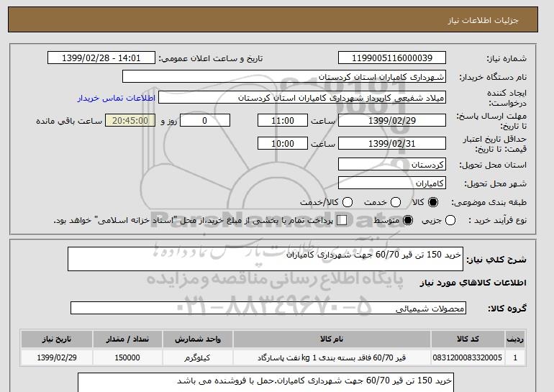Screen dimensions: 554x392
Task: Select the متوسط purchase type radio
Action: click(x=408, y=220)
